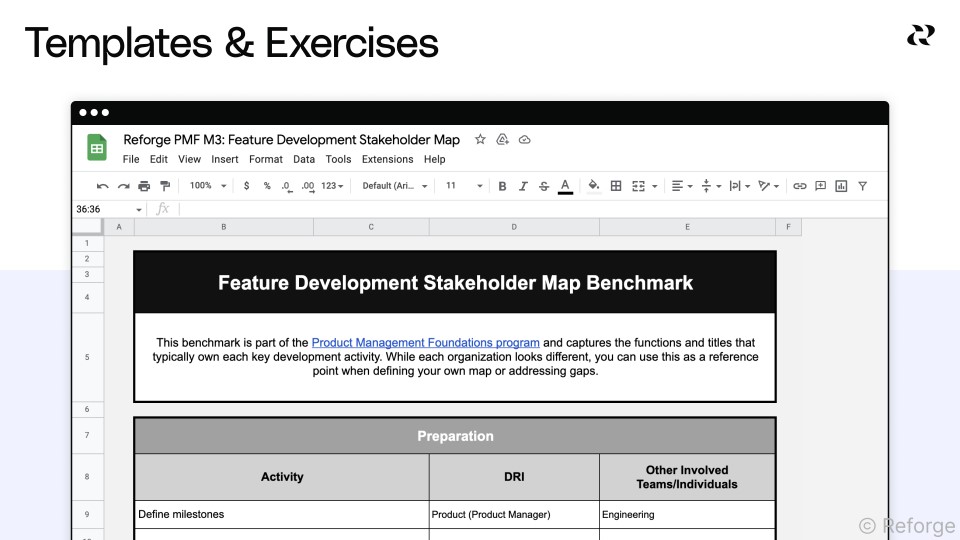Select column D header
960x540 pixels.
[514, 227]
